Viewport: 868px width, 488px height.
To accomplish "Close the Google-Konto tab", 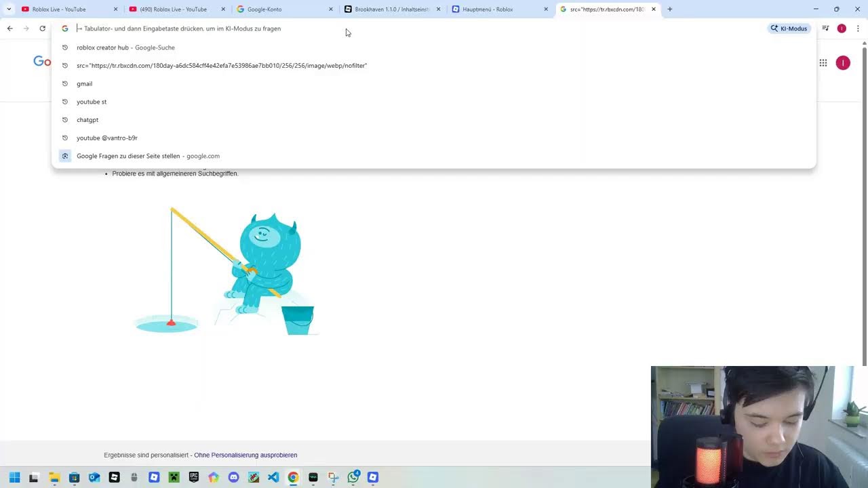I will point(331,9).
